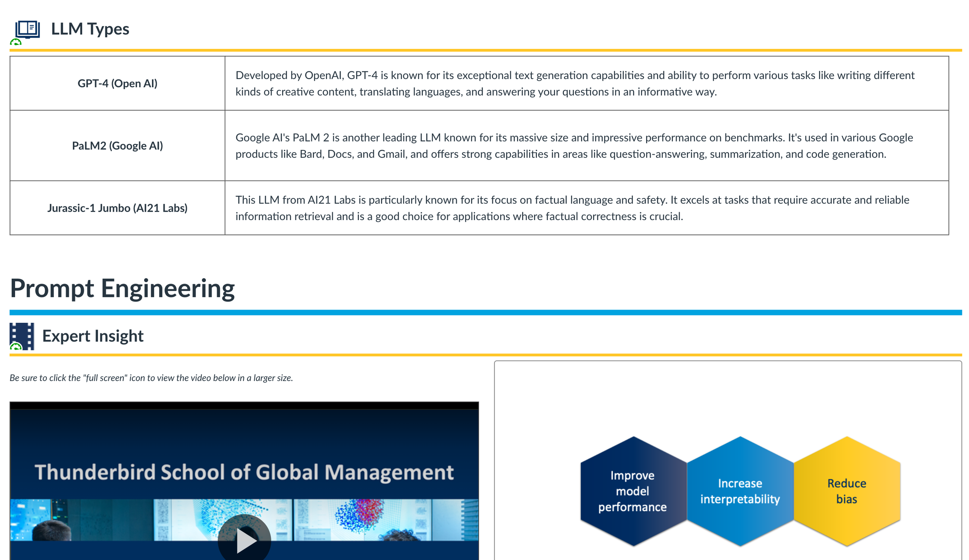Click the italic full screen instruction text
This screenshot has width=969, height=560.
[151, 378]
